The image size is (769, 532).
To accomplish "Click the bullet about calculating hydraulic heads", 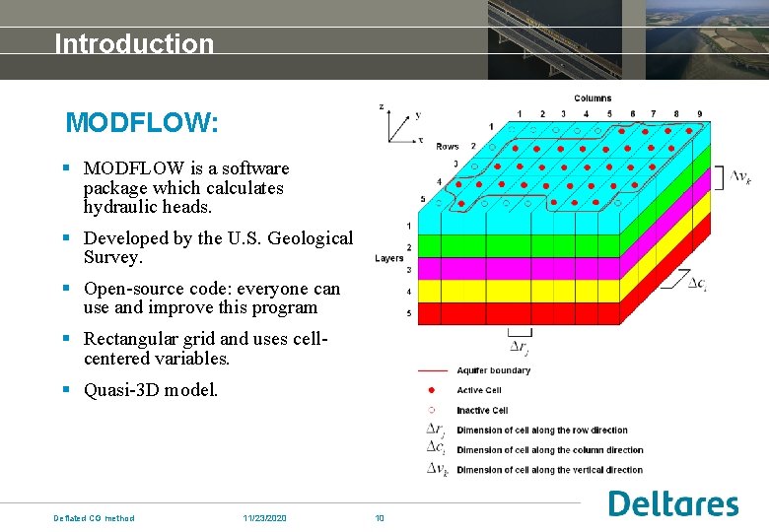I will point(186,187).
